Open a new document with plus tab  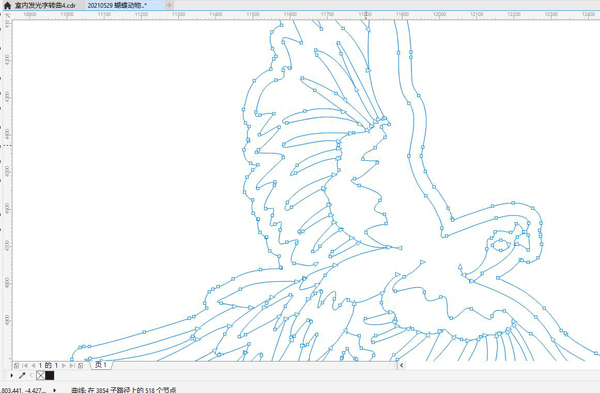(169, 5)
